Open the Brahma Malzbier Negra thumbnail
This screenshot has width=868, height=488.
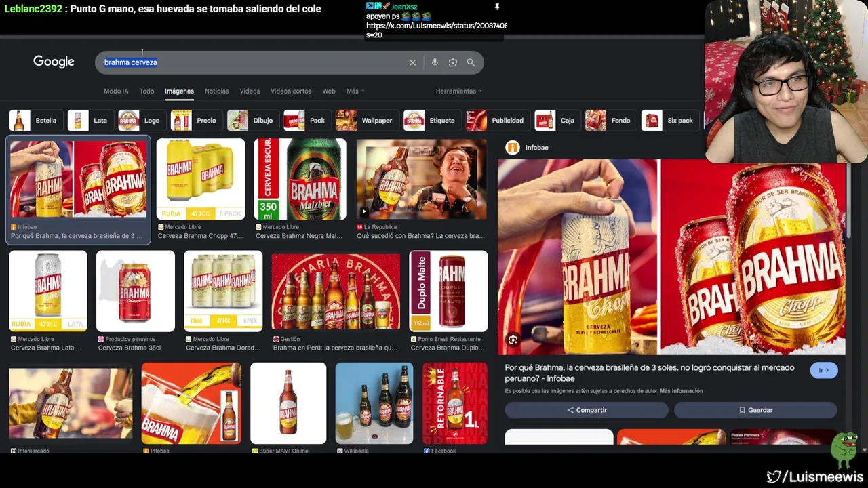click(x=300, y=179)
